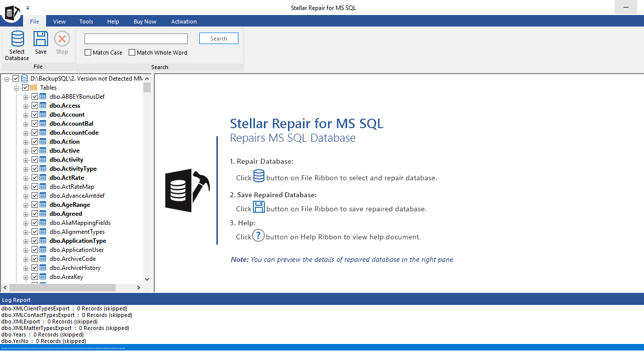Click table icon next to dbo.Active
The image size is (644, 352).
[x=43, y=151]
